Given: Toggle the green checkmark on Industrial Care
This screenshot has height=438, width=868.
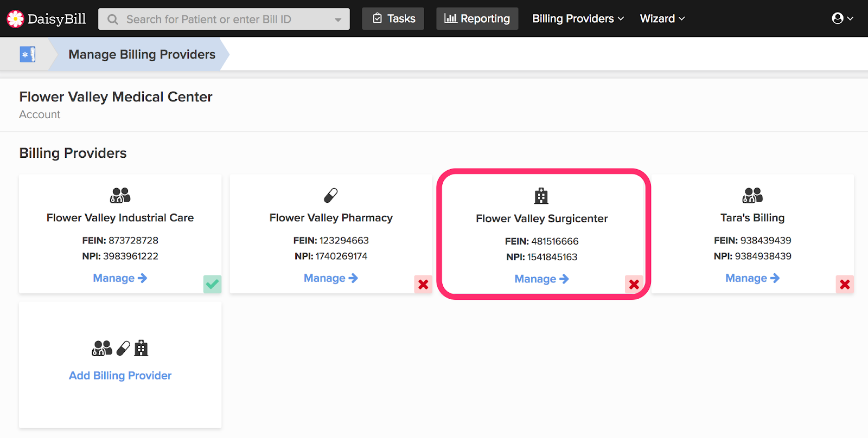Looking at the screenshot, I should [212, 284].
